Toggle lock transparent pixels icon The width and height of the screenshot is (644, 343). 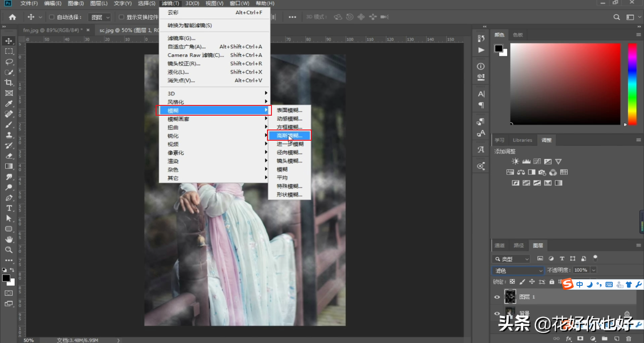(x=512, y=282)
